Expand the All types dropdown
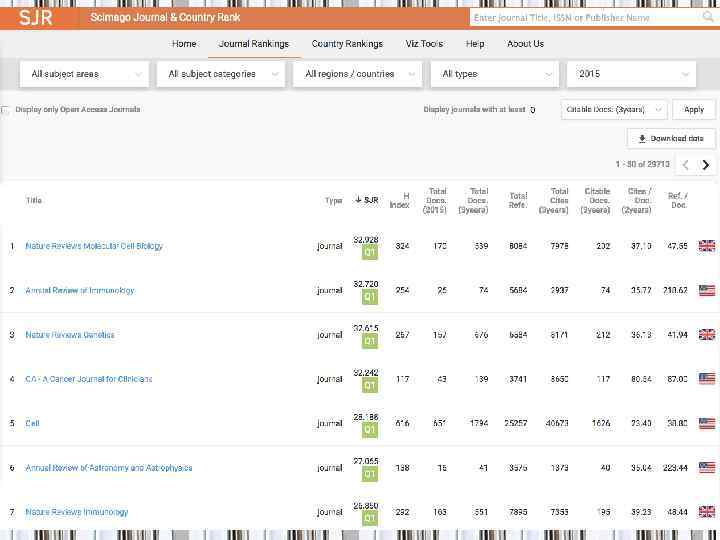Image resolution: width=720 pixels, height=540 pixels. click(495, 74)
